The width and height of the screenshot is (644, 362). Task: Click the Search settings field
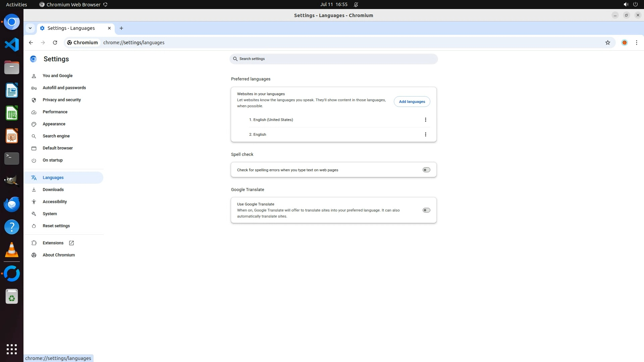coord(334,59)
